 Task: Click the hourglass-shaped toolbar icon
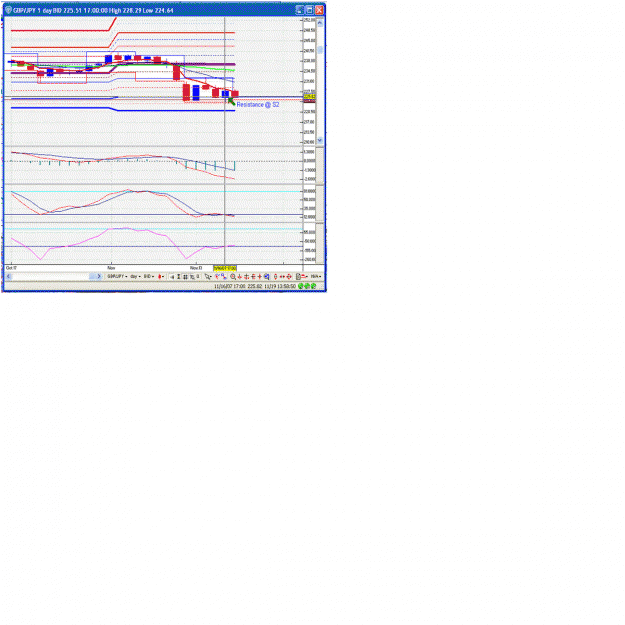coord(179,277)
